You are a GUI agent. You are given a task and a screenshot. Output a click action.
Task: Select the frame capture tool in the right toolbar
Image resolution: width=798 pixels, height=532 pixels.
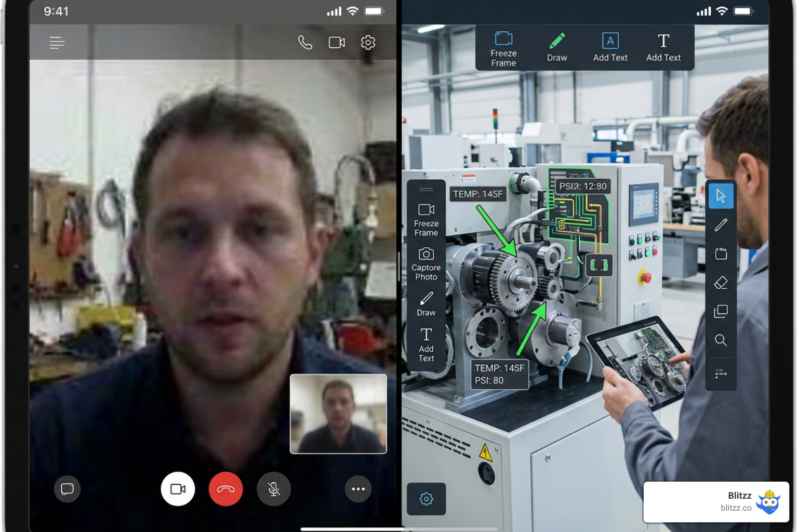coord(721,254)
